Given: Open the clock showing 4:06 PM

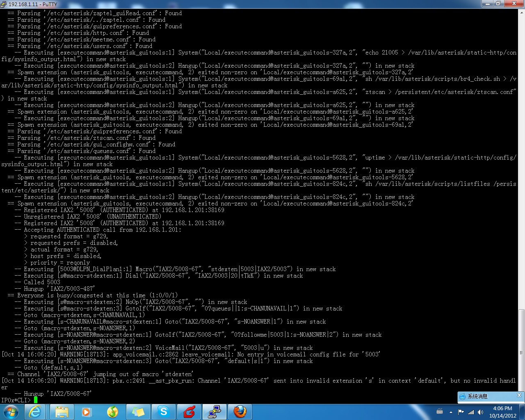Looking at the screenshot, I should 502,409.
